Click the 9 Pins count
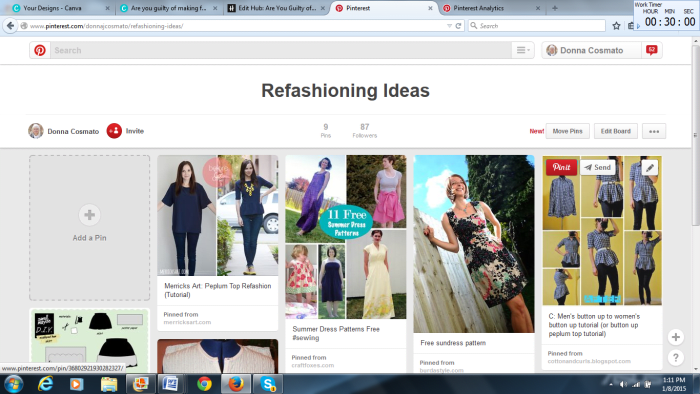The width and height of the screenshot is (700, 394). point(325,131)
